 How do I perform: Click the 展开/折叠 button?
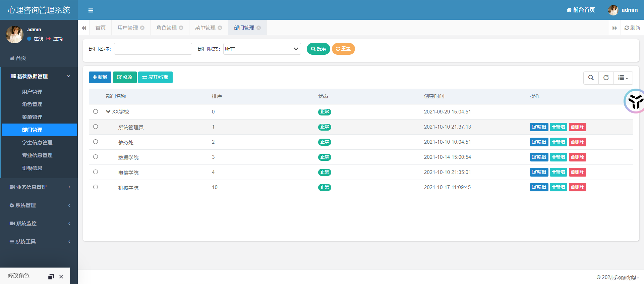point(155,78)
